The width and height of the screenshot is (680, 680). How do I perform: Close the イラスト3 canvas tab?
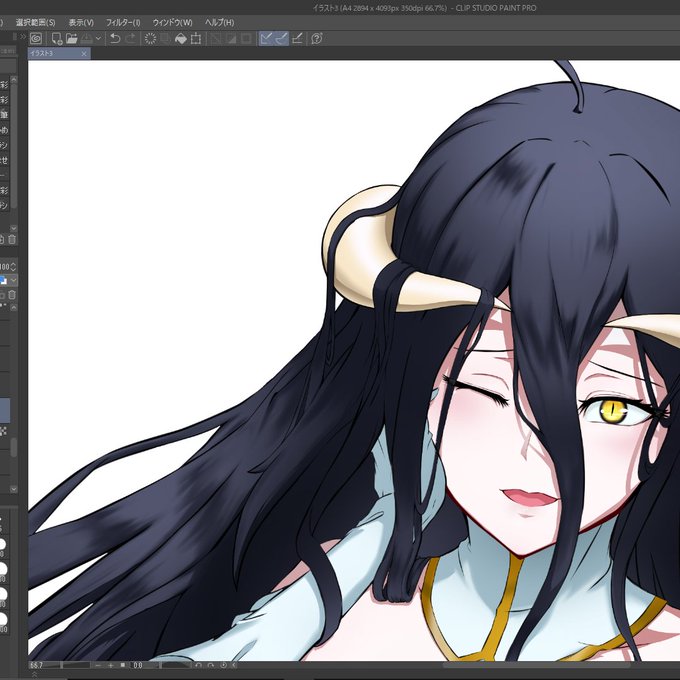(84, 54)
